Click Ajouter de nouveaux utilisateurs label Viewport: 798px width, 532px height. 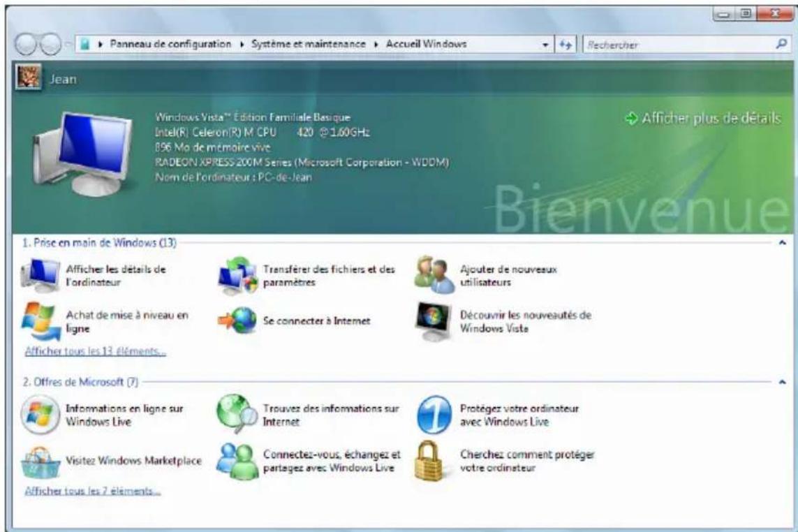click(x=508, y=275)
